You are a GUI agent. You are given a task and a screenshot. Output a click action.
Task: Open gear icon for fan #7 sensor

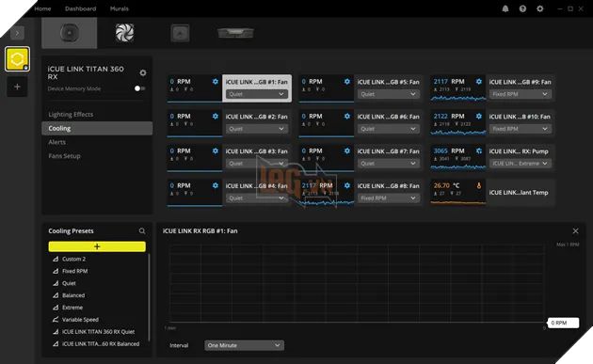pyautogui.click(x=347, y=150)
